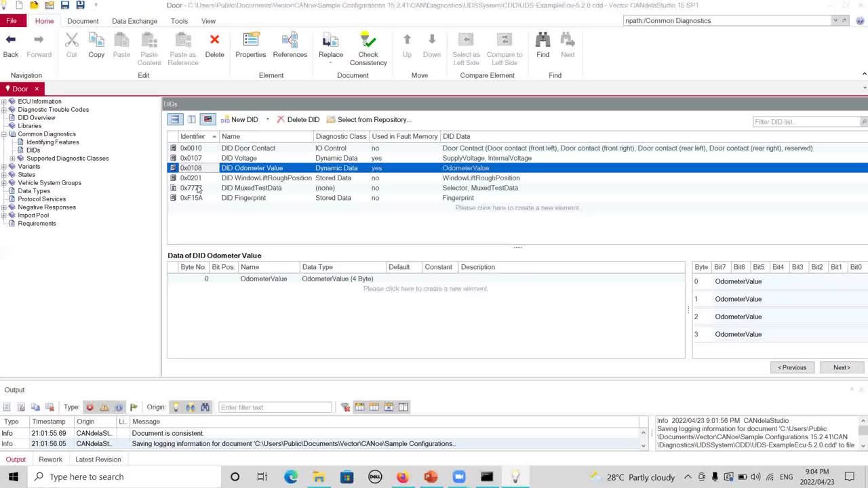Open Zoom from the taskbar
The width and height of the screenshot is (868, 488).
pos(458,476)
